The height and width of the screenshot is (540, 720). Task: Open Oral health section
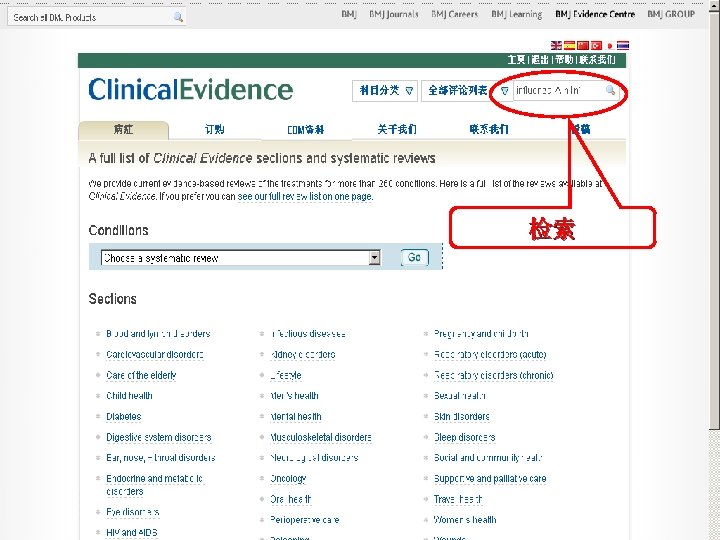tap(291, 499)
